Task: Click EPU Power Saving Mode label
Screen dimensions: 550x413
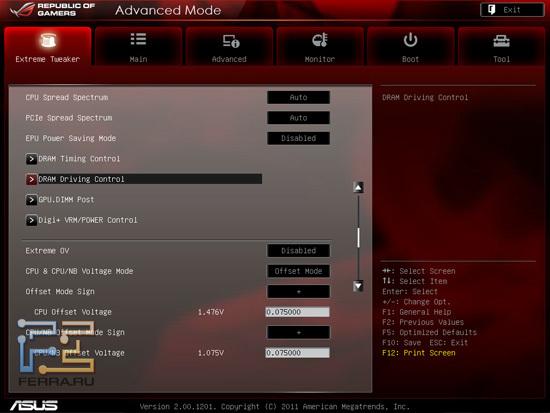Action: [71, 138]
